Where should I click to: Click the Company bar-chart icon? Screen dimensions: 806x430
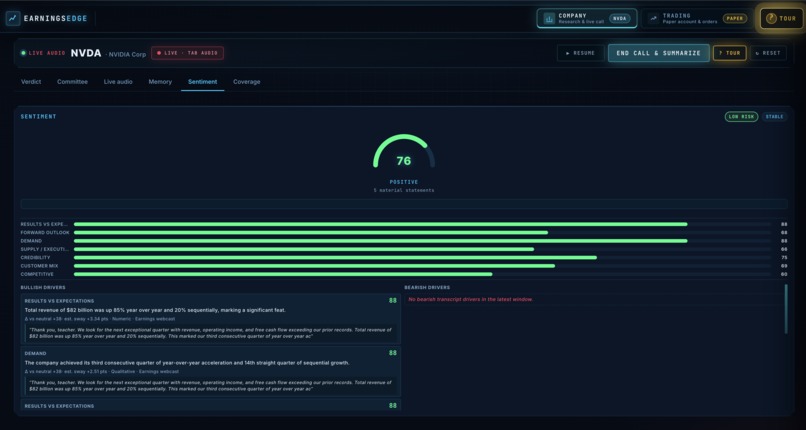click(x=549, y=18)
